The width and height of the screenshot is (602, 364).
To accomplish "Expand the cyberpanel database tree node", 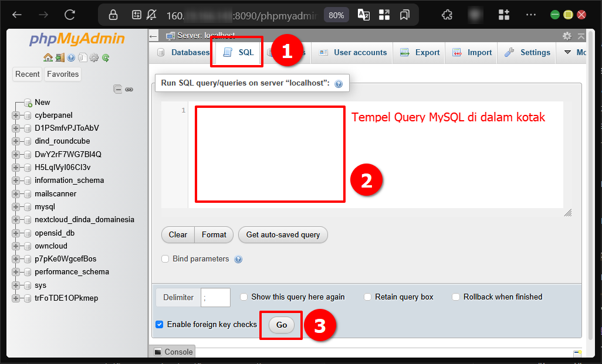I will [16, 115].
